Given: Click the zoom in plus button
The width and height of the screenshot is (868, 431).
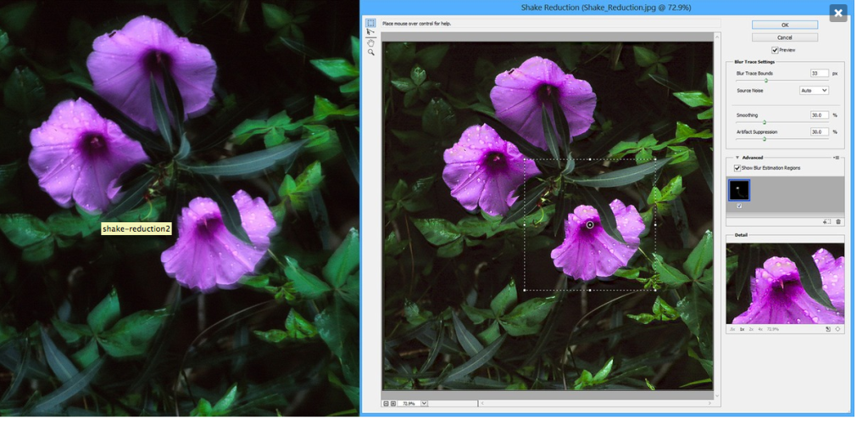Looking at the screenshot, I should (393, 403).
